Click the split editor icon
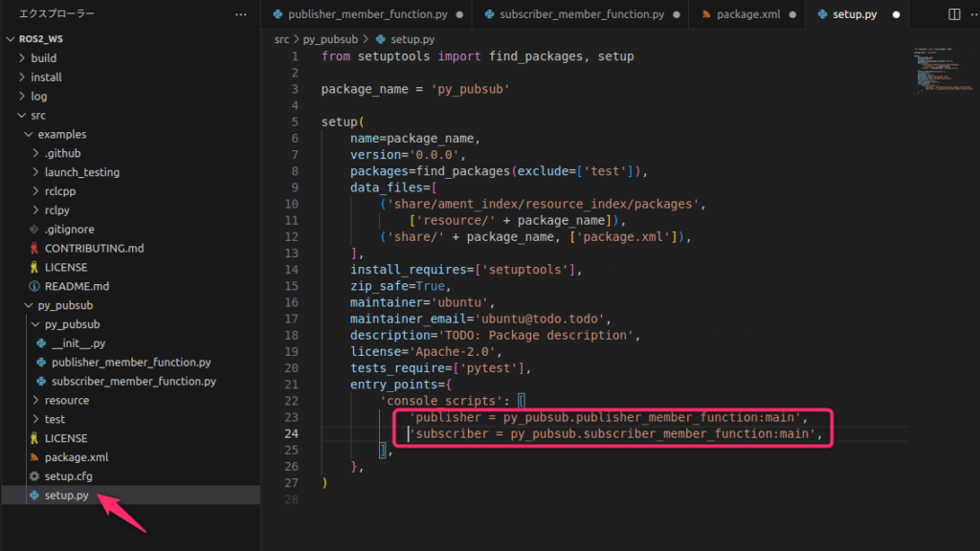 pos(953,14)
